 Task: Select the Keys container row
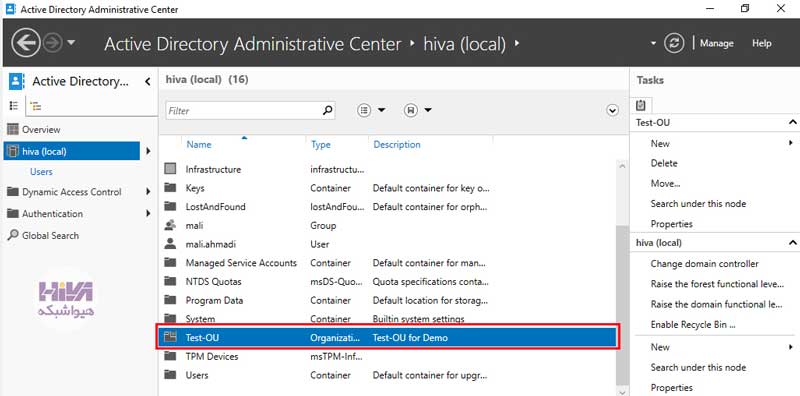(x=388, y=188)
